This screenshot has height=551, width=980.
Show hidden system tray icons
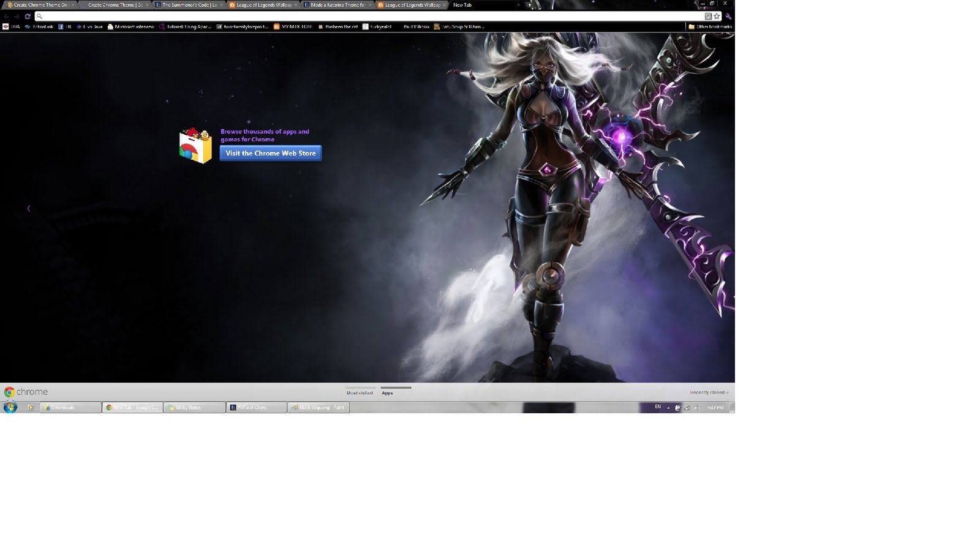pos(668,408)
